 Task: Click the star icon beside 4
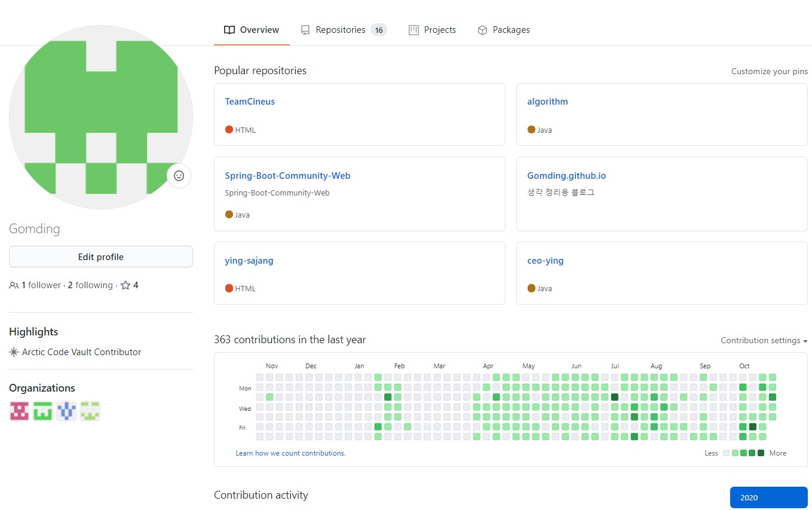pyautogui.click(x=125, y=285)
